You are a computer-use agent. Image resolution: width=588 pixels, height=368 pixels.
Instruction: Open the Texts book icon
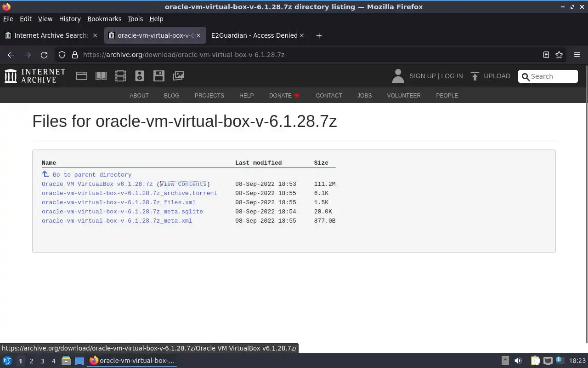tap(101, 76)
